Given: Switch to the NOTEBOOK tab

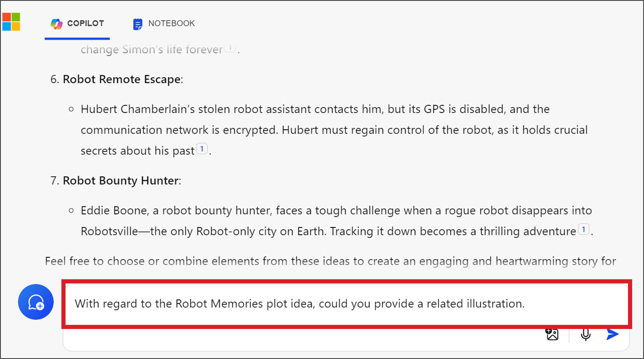Looking at the screenshot, I should point(171,23).
